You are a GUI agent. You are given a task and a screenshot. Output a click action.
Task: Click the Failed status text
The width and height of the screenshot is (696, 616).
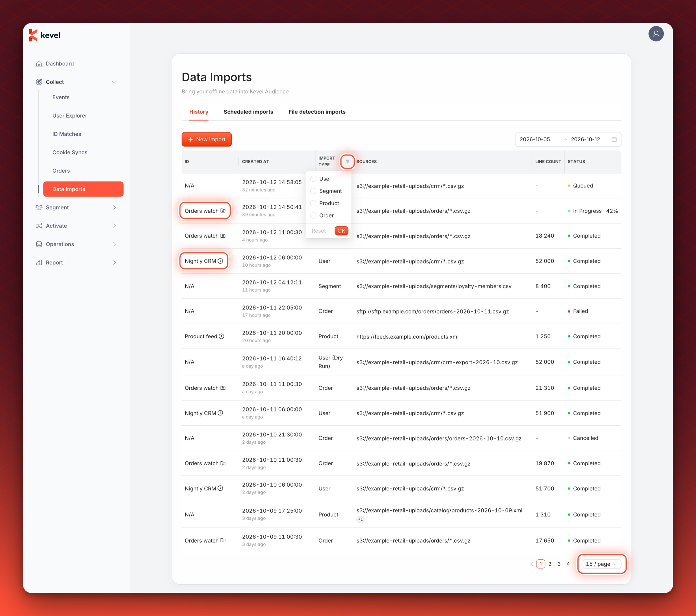[x=580, y=311]
